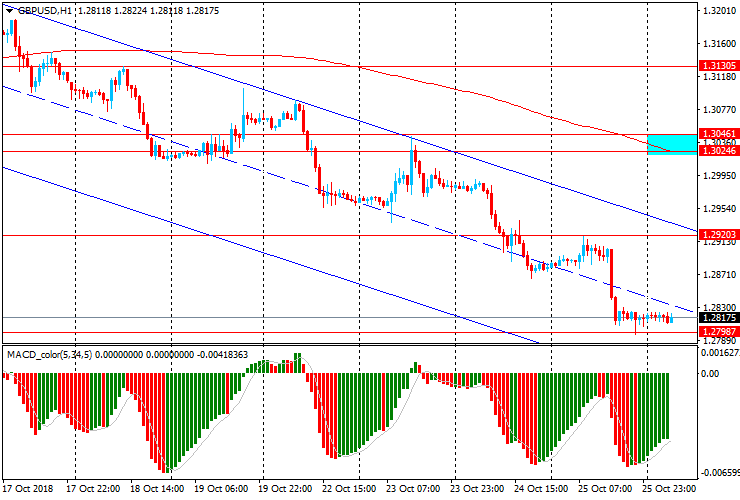Click the MACD_color(5,34,5) indicator label
The width and height of the screenshot is (740, 500).
(50, 355)
